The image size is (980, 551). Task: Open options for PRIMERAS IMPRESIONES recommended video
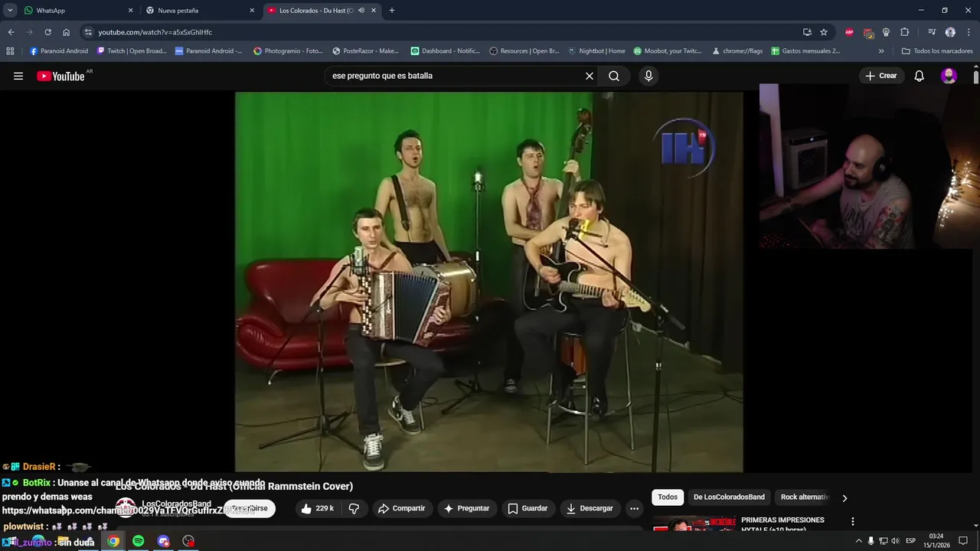coord(852,522)
